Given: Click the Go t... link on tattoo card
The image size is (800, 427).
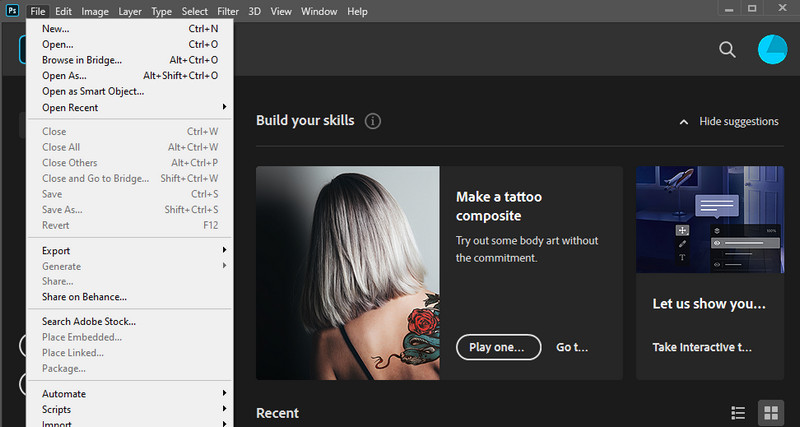Looking at the screenshot, I should 572,347.
